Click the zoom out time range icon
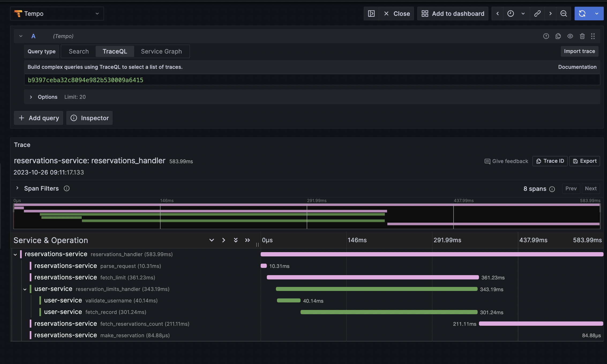Screen dimensions: 607x364 tap(564, 14)
